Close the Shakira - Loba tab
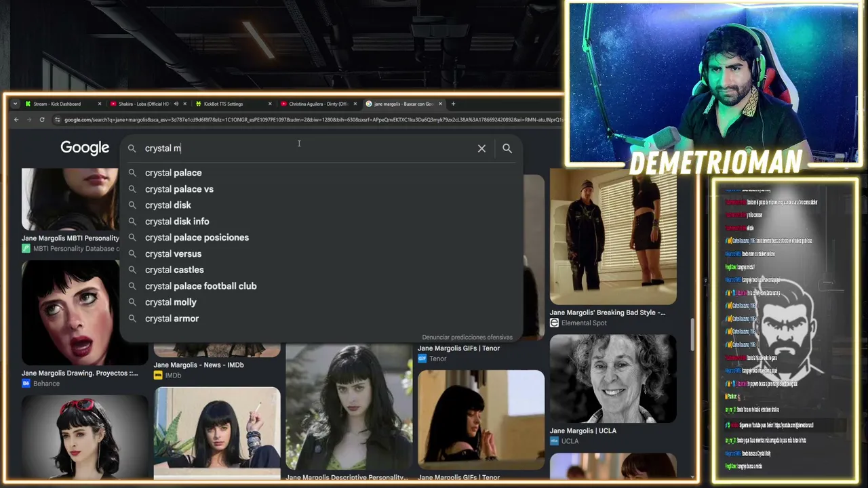This screenshot has height=488, width=868. (x=184, y=104)
